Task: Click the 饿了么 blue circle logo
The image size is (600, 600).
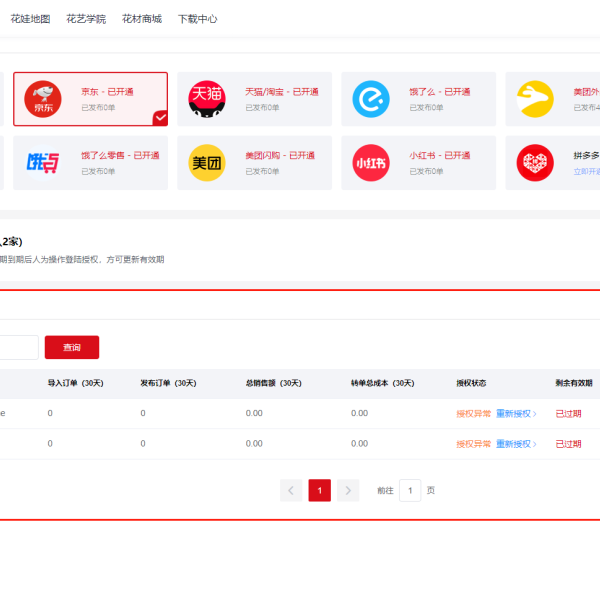Action: click(x=371, y=99)
